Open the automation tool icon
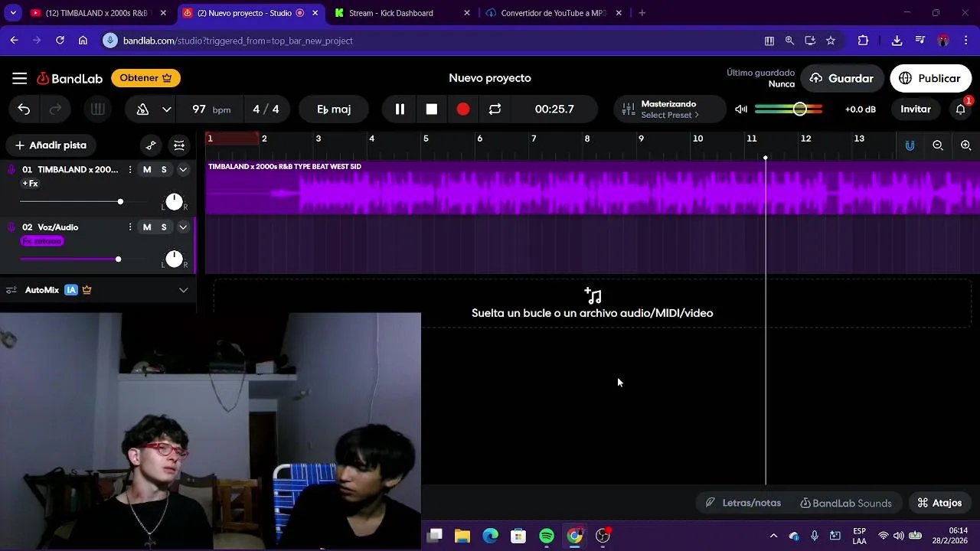 (x=151, y=145)
